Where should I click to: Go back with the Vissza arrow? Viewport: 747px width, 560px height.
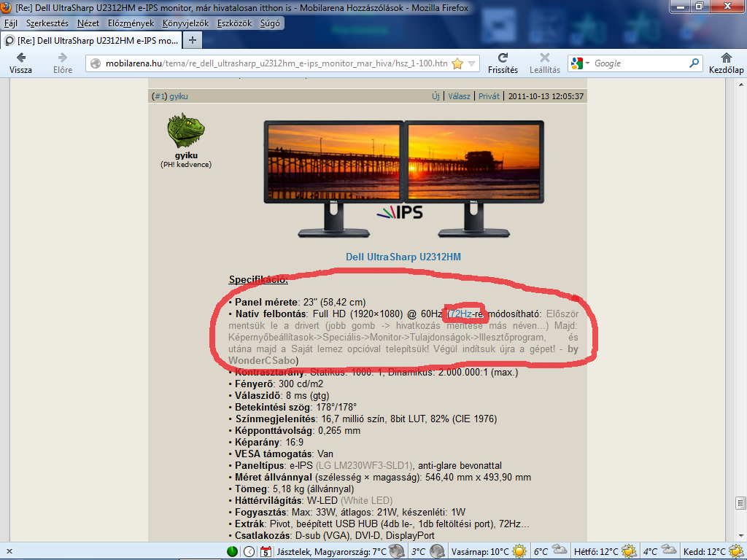(20, 63)
